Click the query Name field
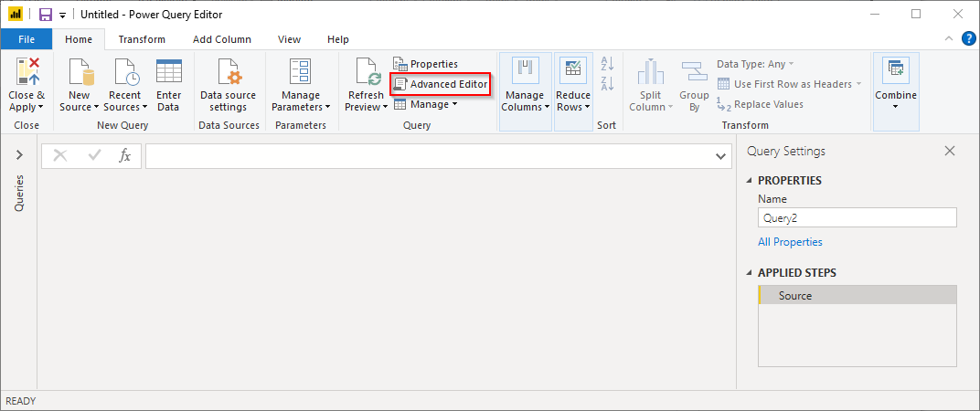This screenshot has height=411, width=980. coord(857,218)
